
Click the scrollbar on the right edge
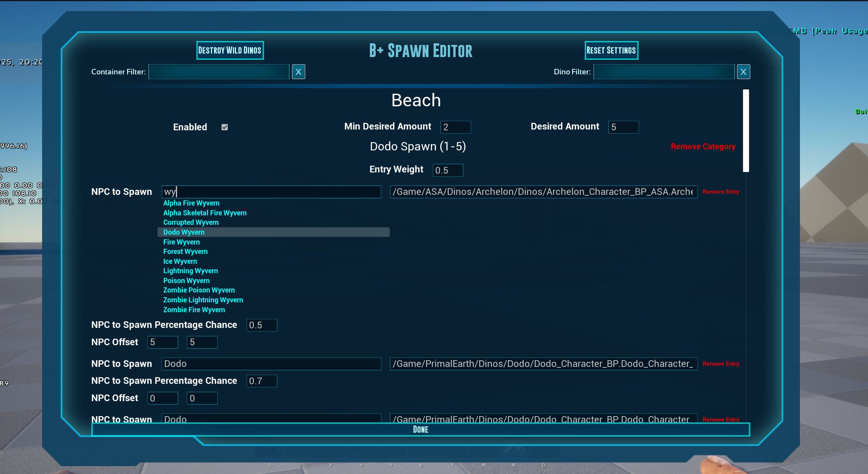click(746, 130)
